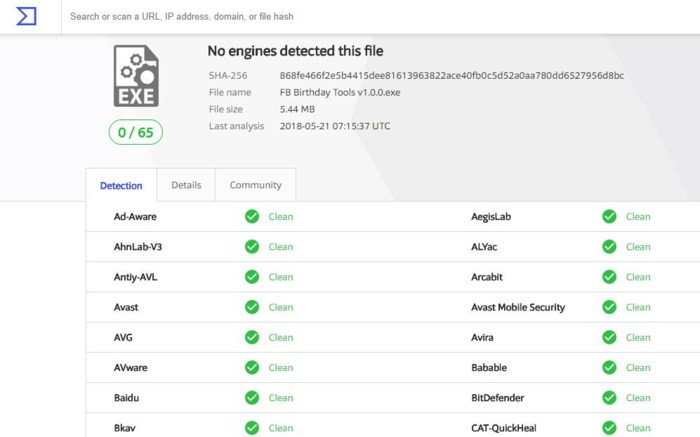Image resolution: width=700 pixels, height=437 pixels.
Task: Click the green check icon for CAT-QuickHeal
Action: tap(609, 428)
